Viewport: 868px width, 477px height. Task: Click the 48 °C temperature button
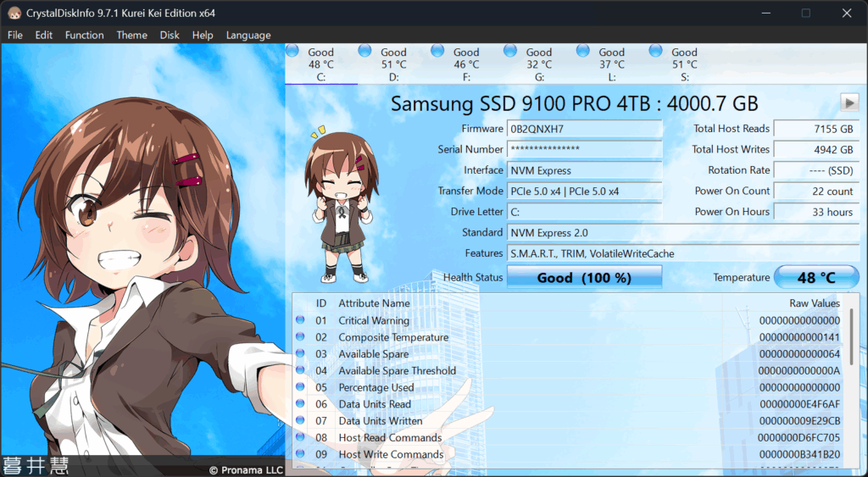[x=816, y=277]
